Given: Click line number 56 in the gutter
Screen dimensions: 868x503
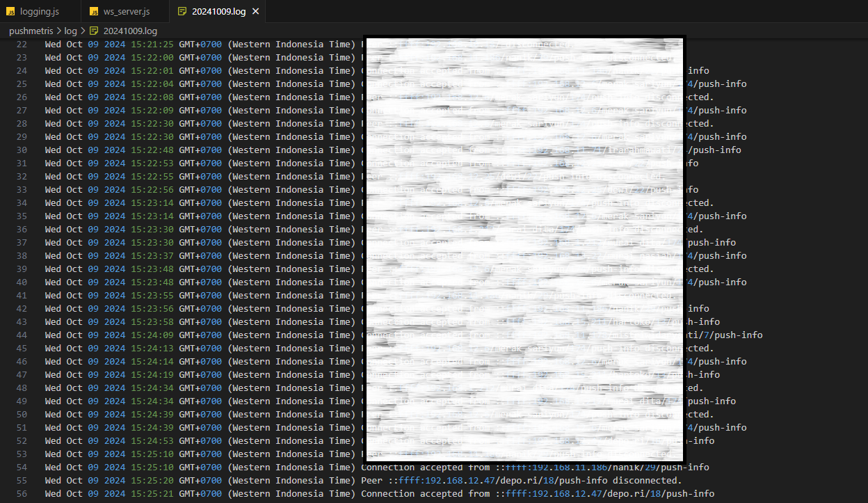Looking at the screenshot, I should pos(21,494).
